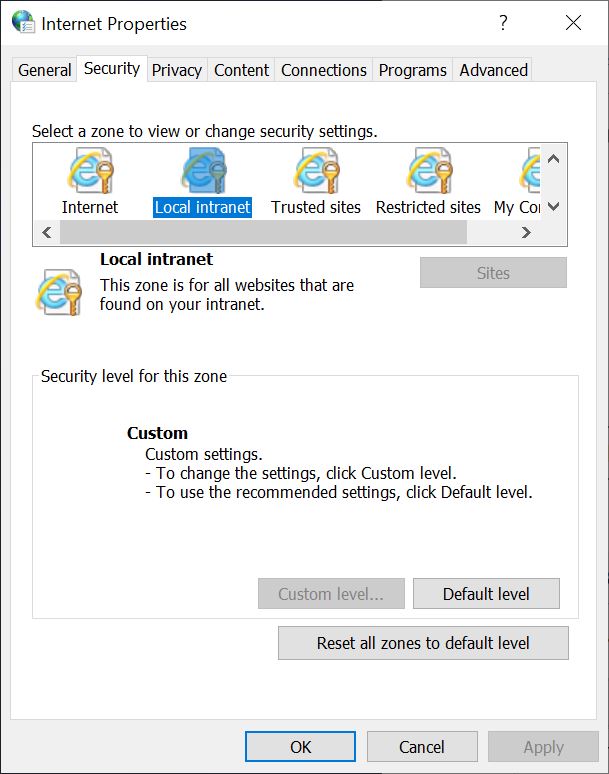Switch to the General tab
This screenshot has width=609, height=774.
[44, 70]
